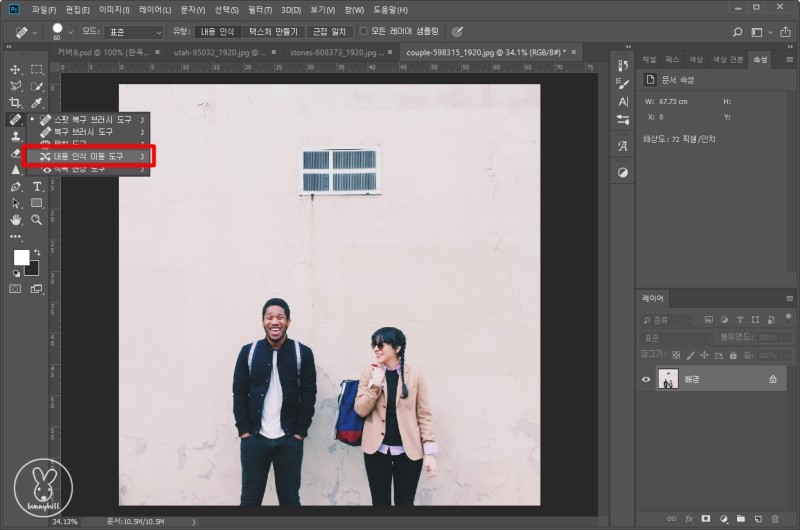Select the Horizontal Type tool
The image size is (800, 530).
coord(37,186)
